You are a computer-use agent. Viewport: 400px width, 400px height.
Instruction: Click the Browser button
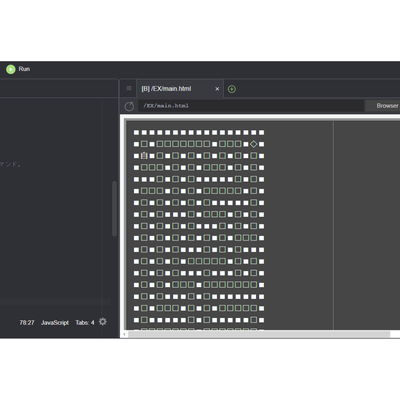point(383,106)
